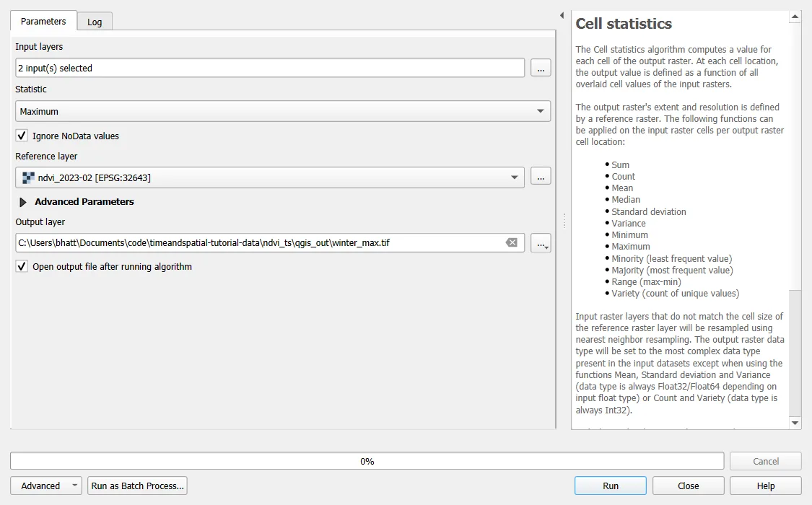The width and height of the screenshot is (812, 505).
Task: Click the 'Statistic' label
Action: coord(30,89)
